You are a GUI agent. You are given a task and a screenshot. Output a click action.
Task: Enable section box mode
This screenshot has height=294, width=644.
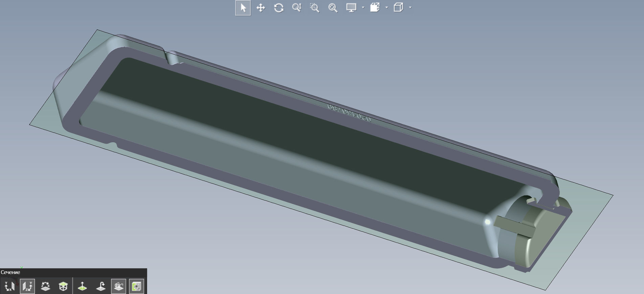tap(63, 286)
